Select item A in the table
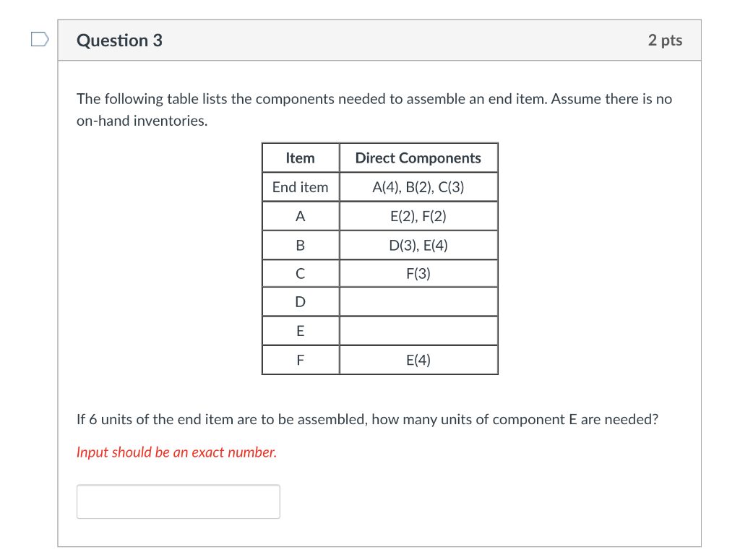Image resolution: width=740 pixels, height=560 pixels. [300, 215]
